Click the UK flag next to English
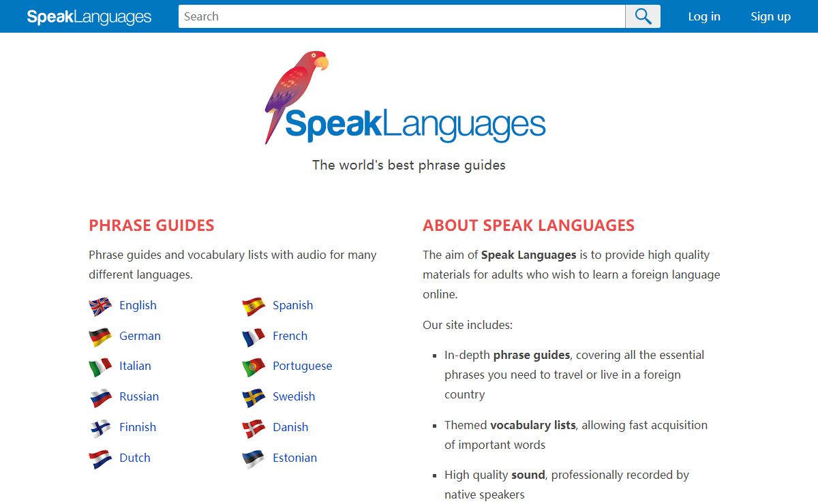 pyautogui.click(x=100, y=306)
